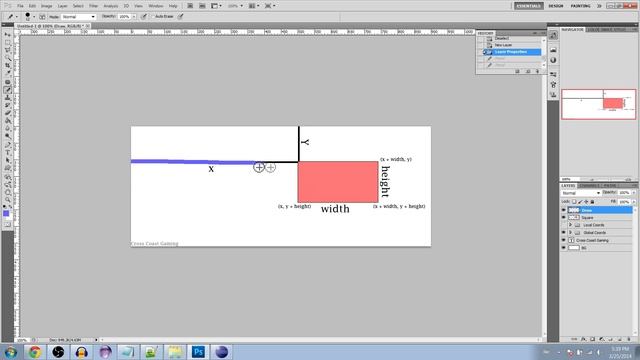
Task: Click the Navigator preview thumbnail
Action: point(599,104)
